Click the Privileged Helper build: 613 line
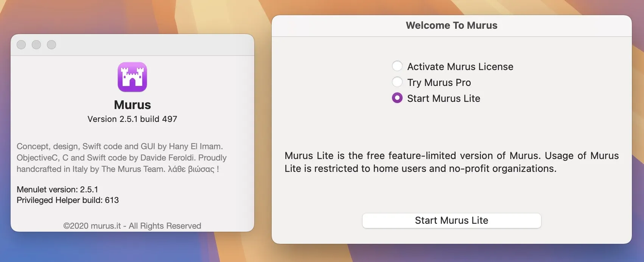The height and width of the screenshot is (262, 644). pyautogui.click(x=68, y=200)
